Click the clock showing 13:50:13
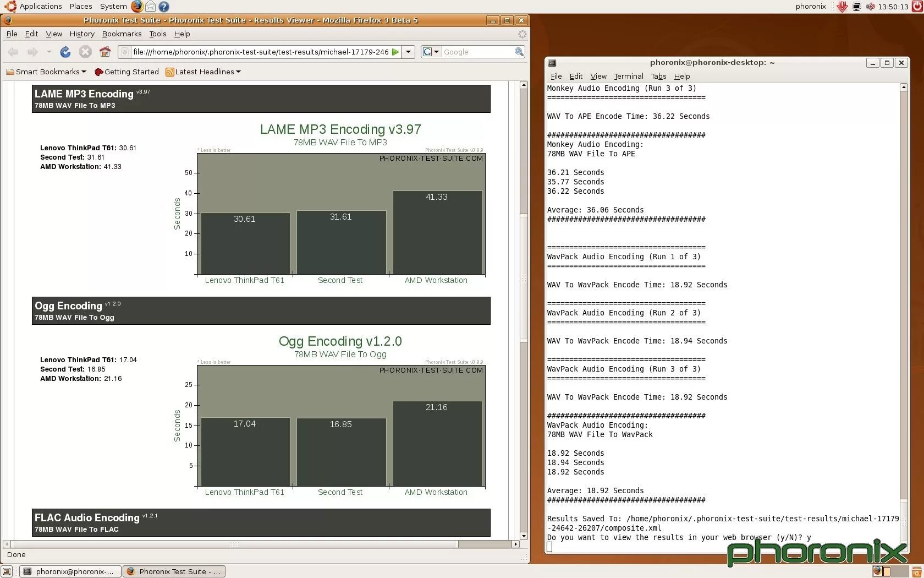924x578 pixels. [x=893, y=7]
